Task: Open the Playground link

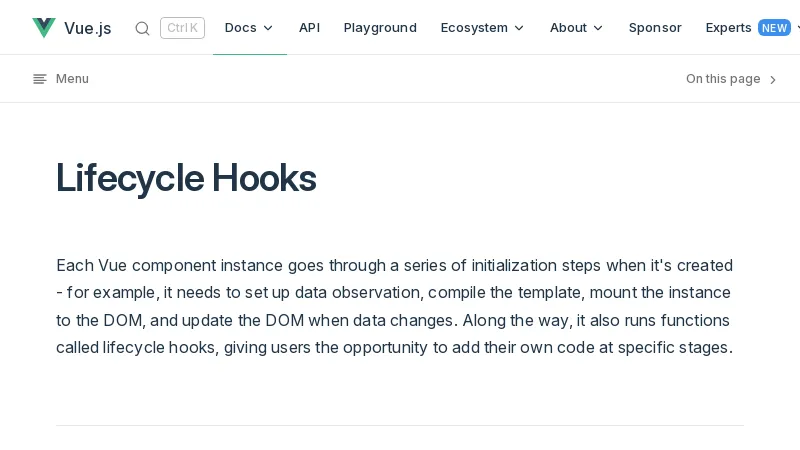Action: [x=380, y=28]
